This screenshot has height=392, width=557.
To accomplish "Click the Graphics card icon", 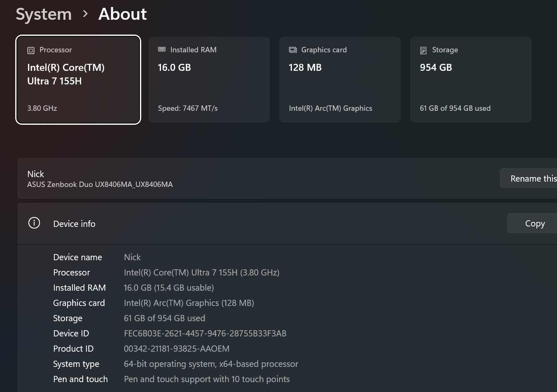I will point(293,50).
